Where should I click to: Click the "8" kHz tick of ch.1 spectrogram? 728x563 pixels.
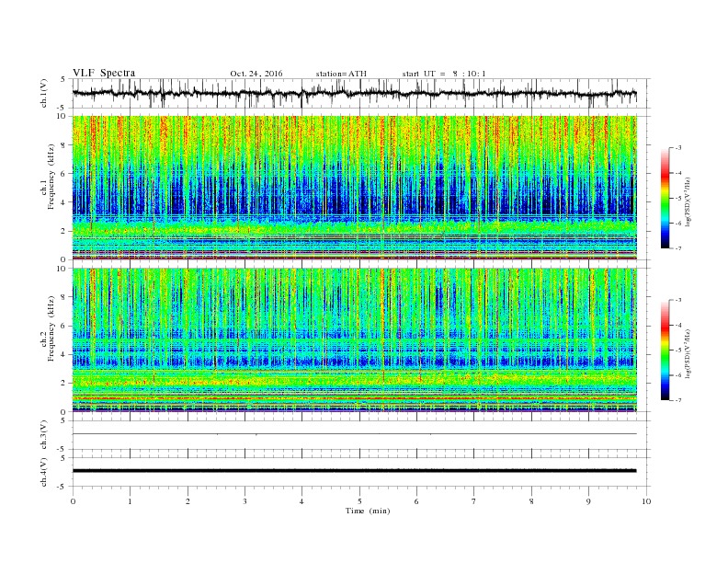63,145
